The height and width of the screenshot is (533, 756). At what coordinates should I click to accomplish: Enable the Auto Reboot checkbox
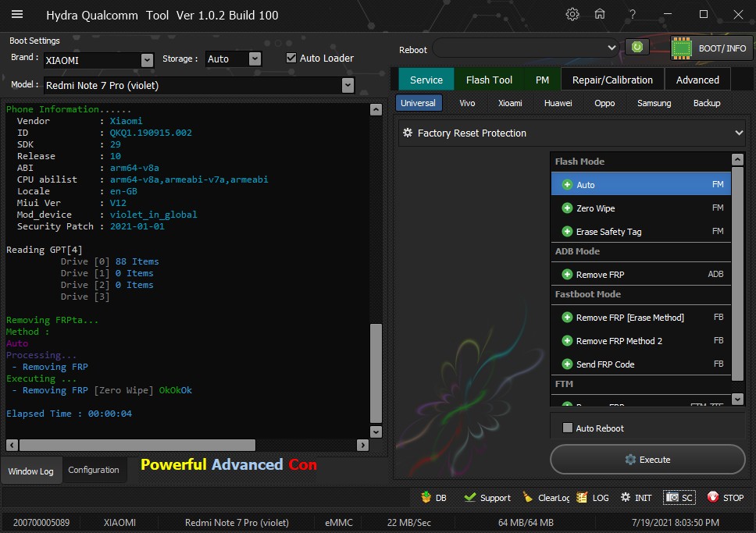pyautogui.click(x=568, y=428)
